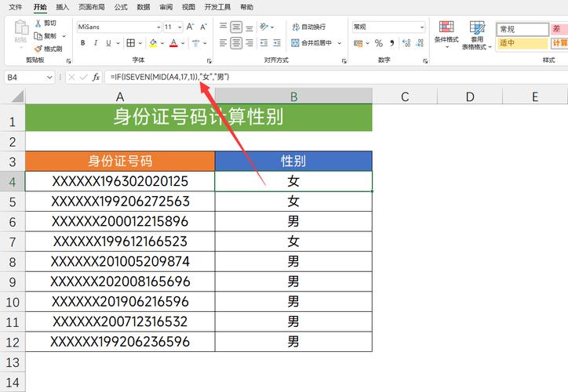Click the increase decimal icon
This screenshot has height=392, width=568.
(x=406, y=43)
